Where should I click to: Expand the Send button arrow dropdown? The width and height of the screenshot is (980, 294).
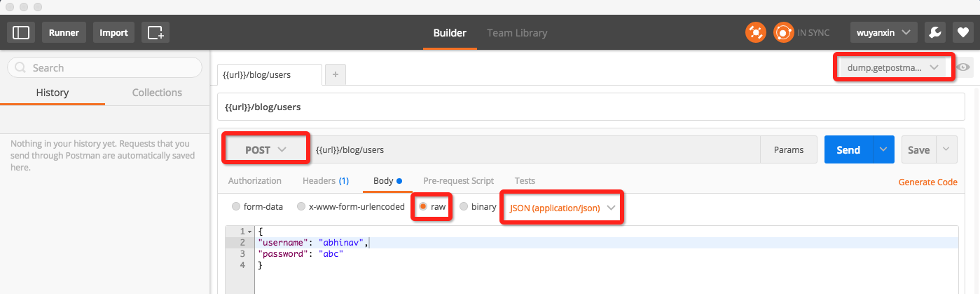(883, 149)
